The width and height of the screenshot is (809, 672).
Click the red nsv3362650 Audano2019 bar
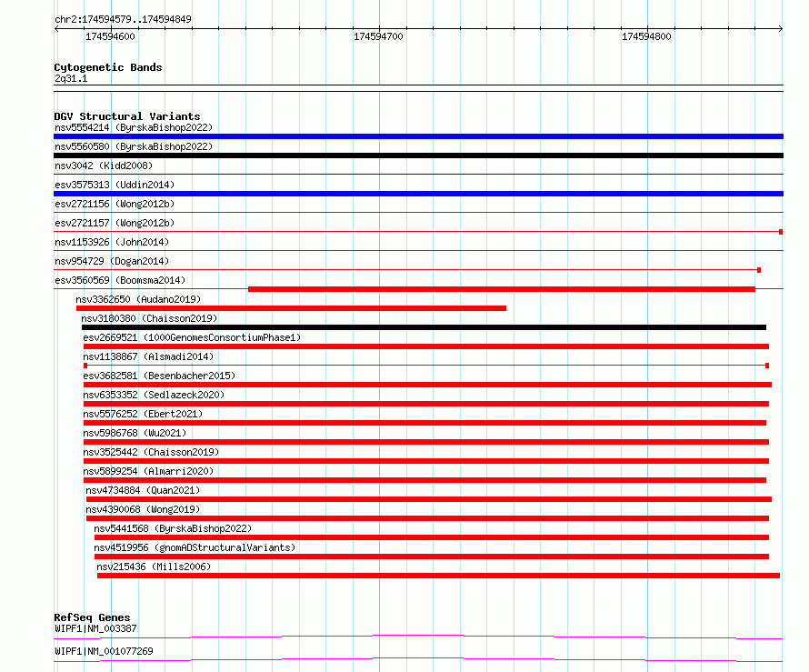pos(291,308)
